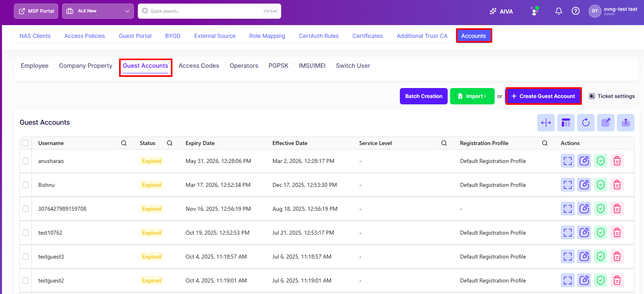
Task: Click the status dots icon beside AIVA
Action: (x=534, y=11)
